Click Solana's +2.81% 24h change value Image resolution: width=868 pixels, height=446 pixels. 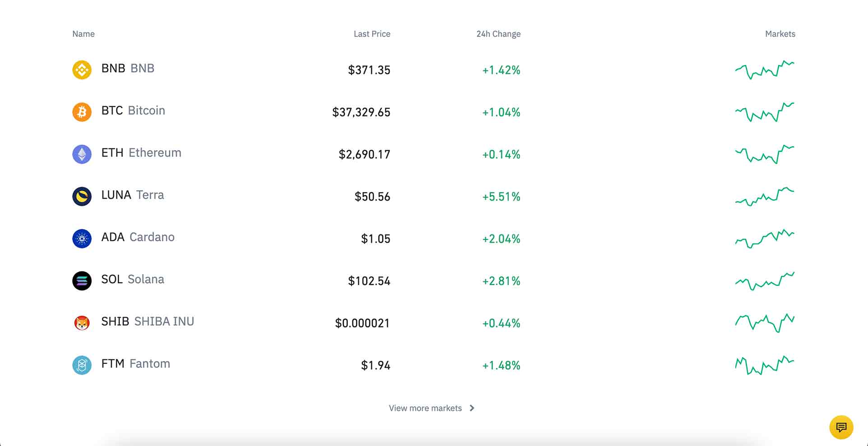501,281
